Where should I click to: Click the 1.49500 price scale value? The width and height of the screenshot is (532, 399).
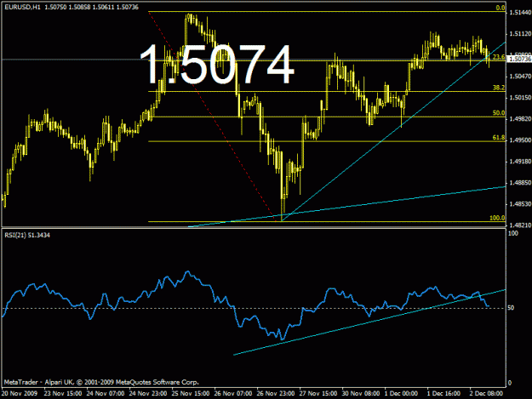[520, 140]
